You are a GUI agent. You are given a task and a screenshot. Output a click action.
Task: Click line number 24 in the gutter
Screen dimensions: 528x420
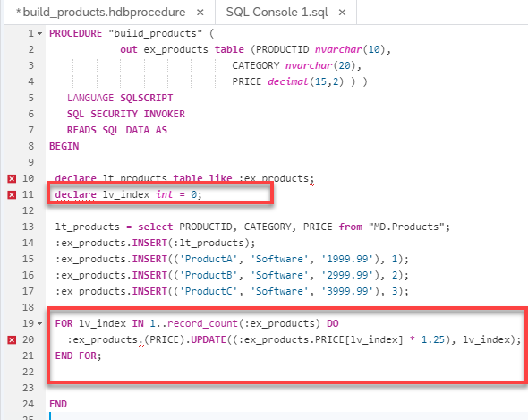click(29, 404)
